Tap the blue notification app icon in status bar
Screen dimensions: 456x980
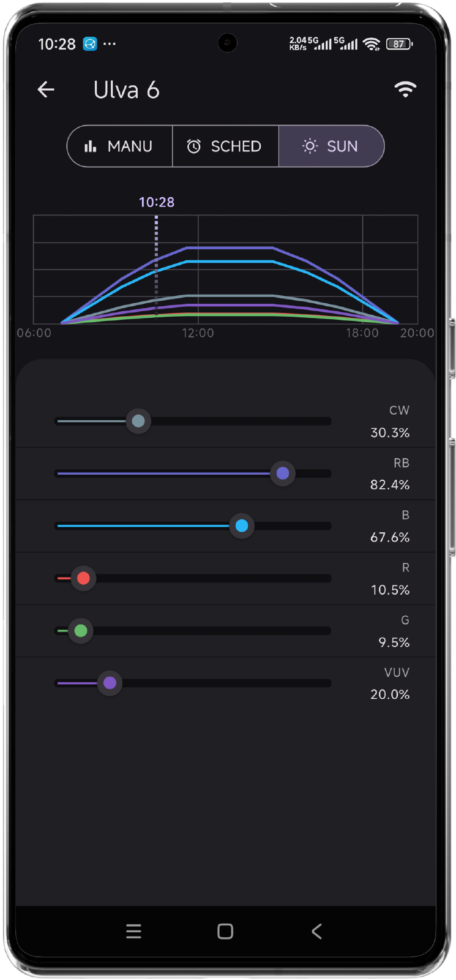(x=90, y=44)
